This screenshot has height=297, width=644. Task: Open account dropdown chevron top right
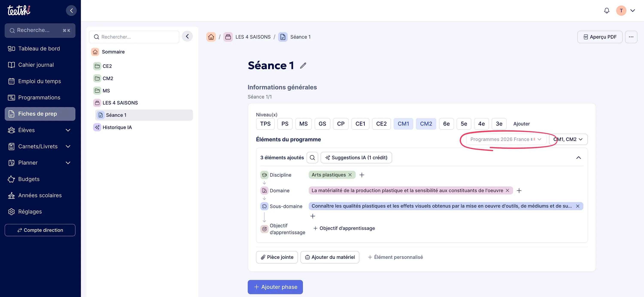(x=633, y=11)
